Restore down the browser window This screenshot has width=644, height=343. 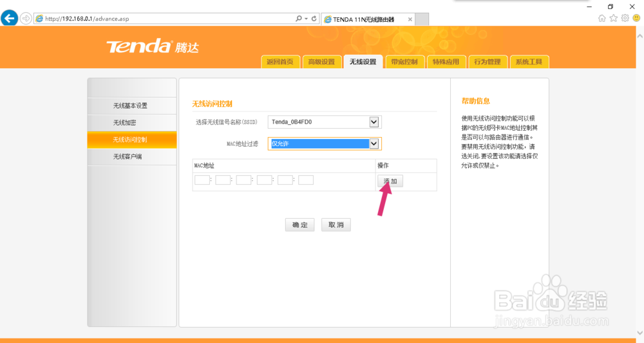611,6
